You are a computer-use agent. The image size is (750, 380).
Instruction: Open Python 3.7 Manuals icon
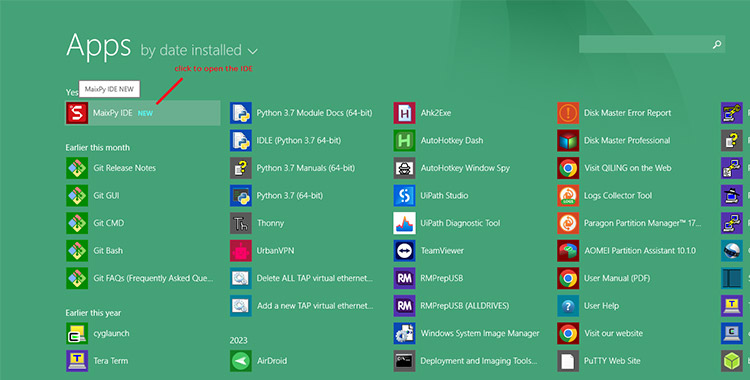[x=241, y=168]
